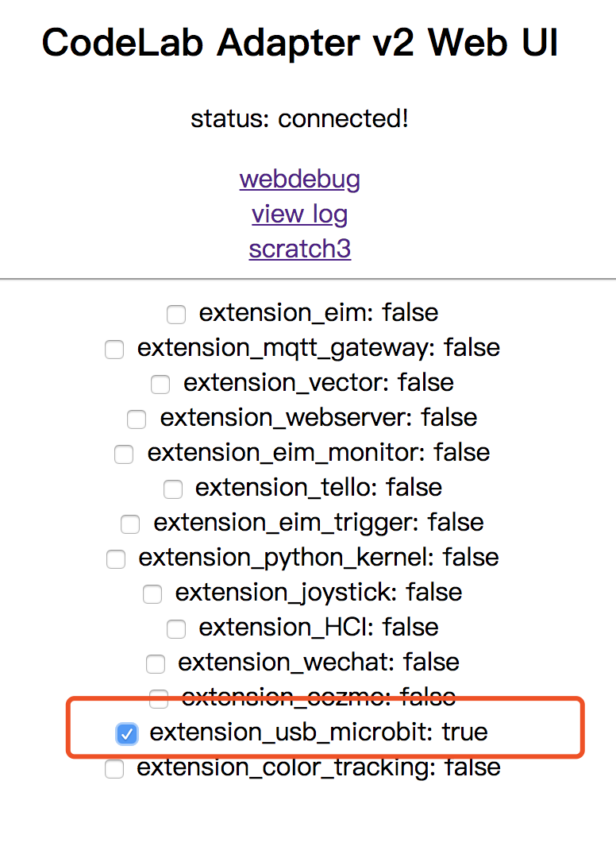Toggle extension_joystick checkbox on

tap(152, 594)
